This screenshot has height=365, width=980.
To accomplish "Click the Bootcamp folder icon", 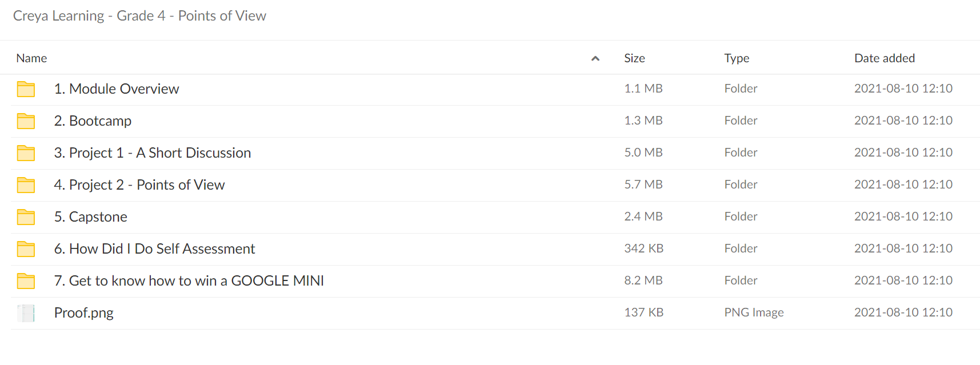I will (26, 121).
